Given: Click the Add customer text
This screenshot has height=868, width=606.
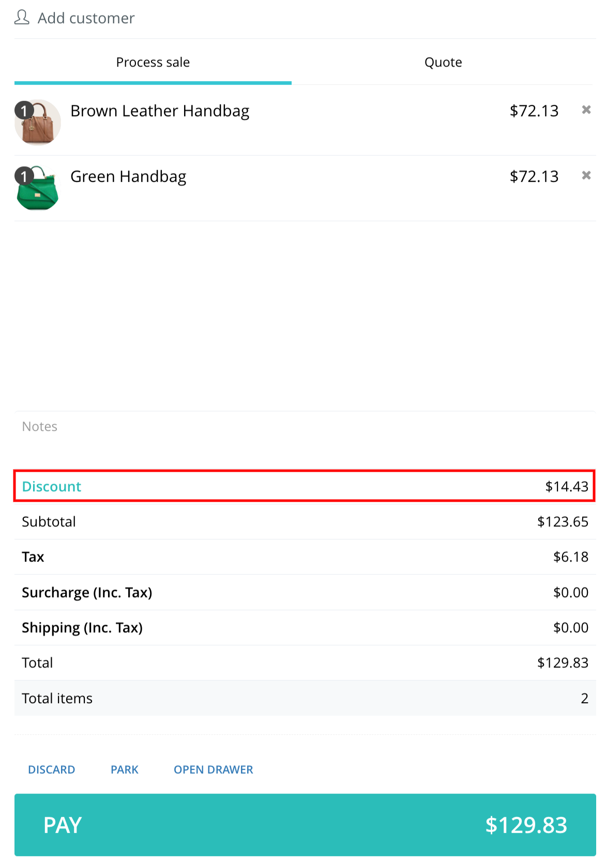Looking at the screenshot, I should tap(86, 18).
